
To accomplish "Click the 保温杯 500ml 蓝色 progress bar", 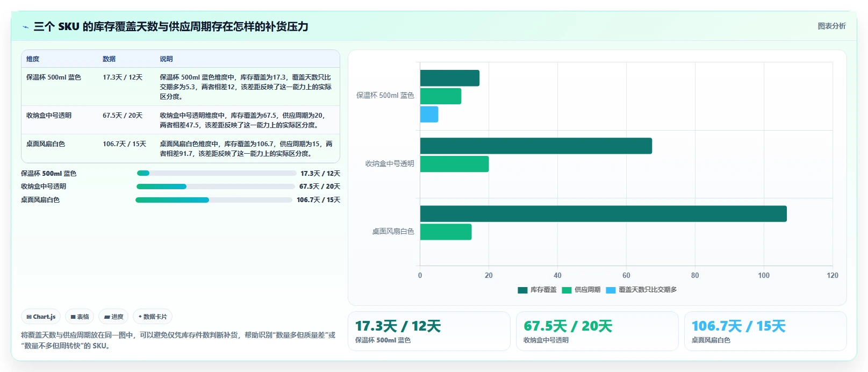I will click(x=217, y=173).
